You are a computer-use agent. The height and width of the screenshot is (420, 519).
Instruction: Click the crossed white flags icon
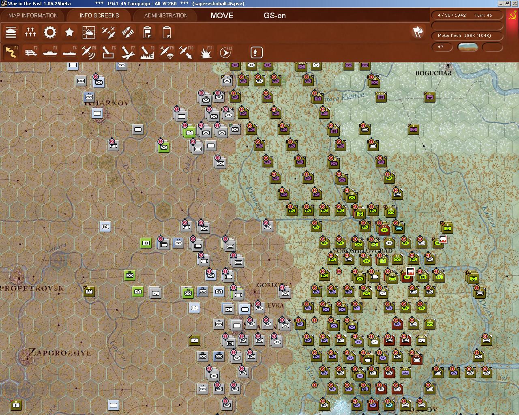click(x=418, y=32)
